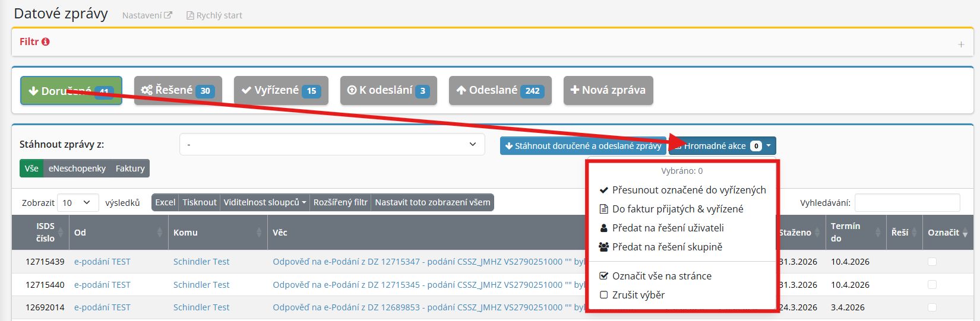Click the Filtr info icon
Image resolution: width=980 pixels, height=321 pixels.
coord(46,42)
